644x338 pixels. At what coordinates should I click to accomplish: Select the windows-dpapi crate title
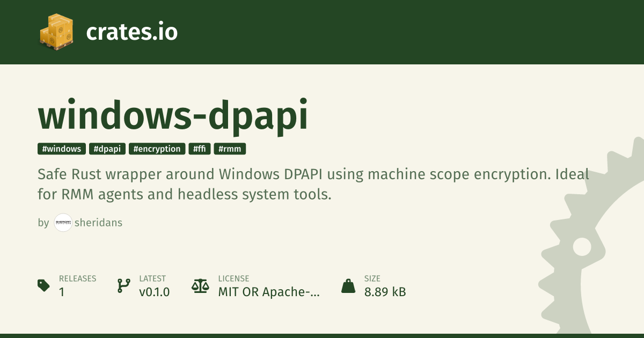(x=173, y=114)
